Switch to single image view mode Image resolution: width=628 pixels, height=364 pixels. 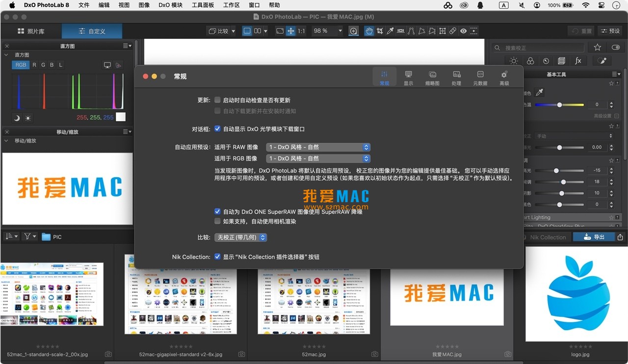click(247, 31)
